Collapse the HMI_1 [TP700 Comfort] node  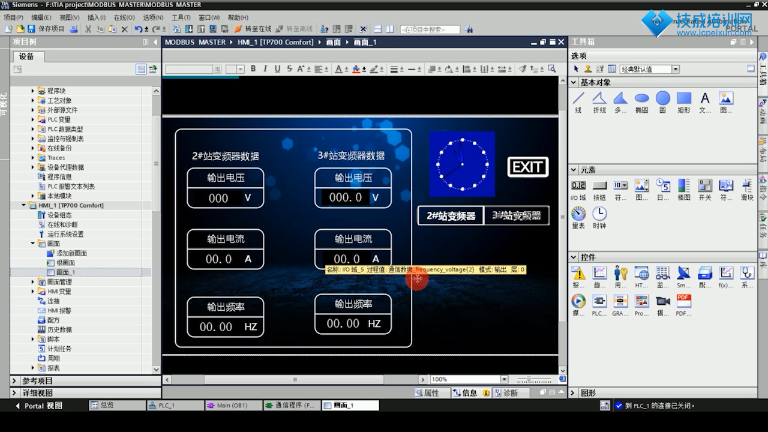coord(24,205)
